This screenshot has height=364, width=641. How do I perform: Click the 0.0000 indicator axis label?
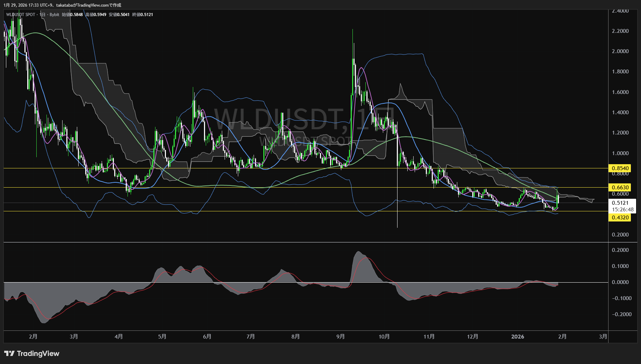click(620, 282)
